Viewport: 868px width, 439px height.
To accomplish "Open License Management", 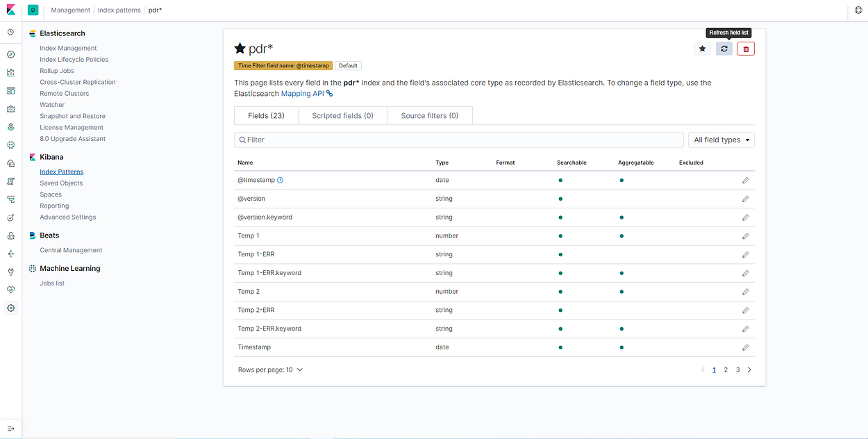I will [72, 128].
